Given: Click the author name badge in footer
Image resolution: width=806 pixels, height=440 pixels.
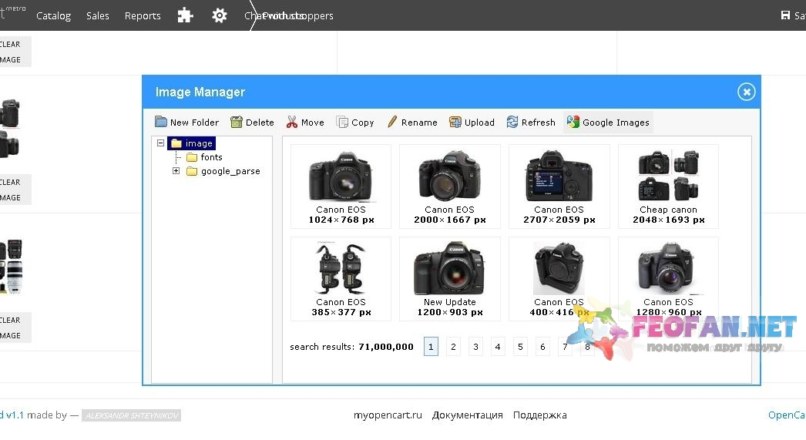Looking at the screenshot, I should point(132,415).
